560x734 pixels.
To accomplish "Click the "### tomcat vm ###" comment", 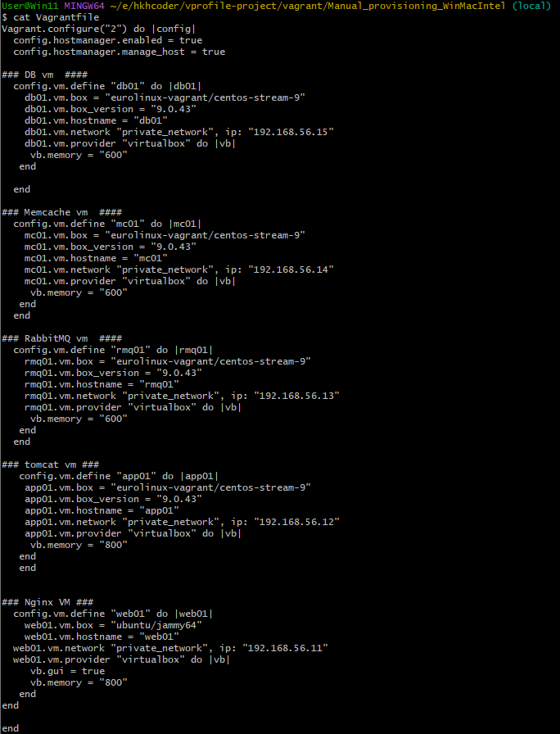I will pyautogui.click(x=50, y=464).
